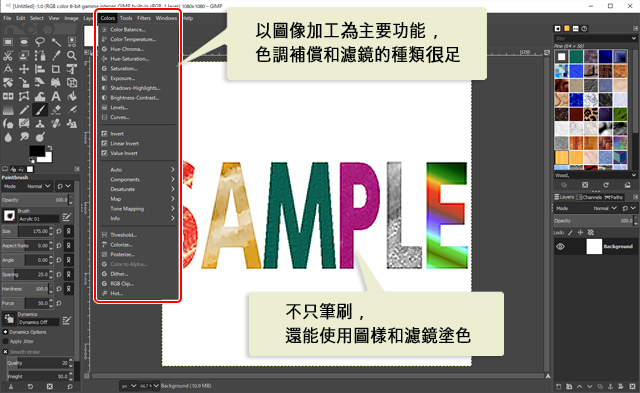Viewport: 640px width, 393px height.
Task: Open Paintbrush Mode dropdown
Action: pos(28,186)
